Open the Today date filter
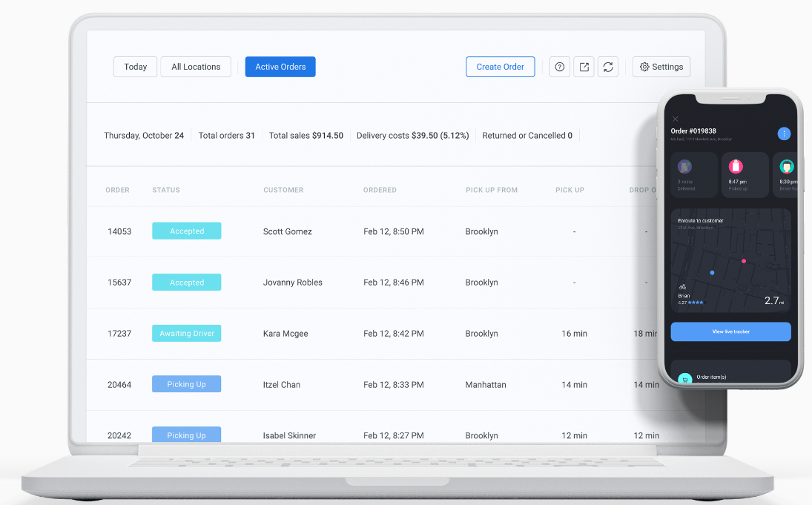Image resolution: width=812 pixels, height=505 pixels. pos(135,67)
